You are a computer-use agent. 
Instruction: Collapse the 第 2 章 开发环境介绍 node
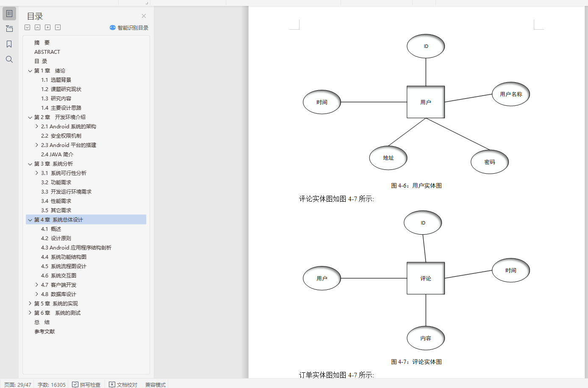click(x=30, y=117)
